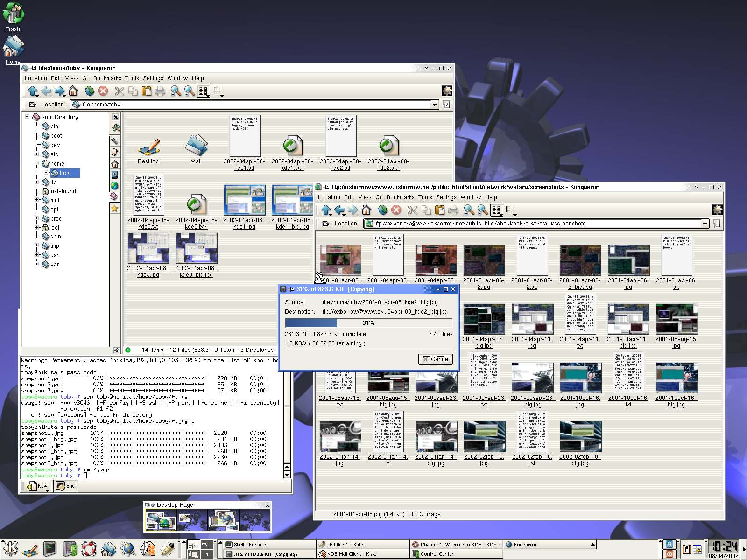The height and width of the screenshot is (560, 747).
Task: Click red Stop icon in file:/home/toby toolbar
Action: (x=103, y=91)
